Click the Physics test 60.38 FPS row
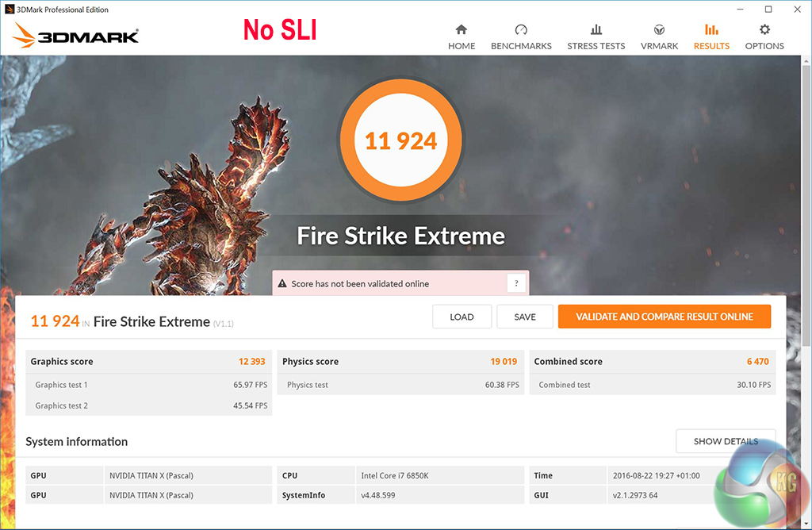 click(400, 385)
